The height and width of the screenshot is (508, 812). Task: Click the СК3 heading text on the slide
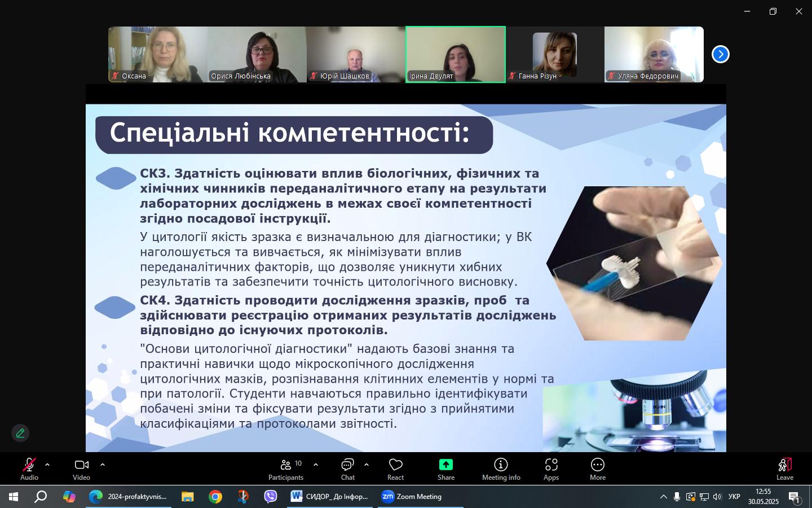(343, 195)
